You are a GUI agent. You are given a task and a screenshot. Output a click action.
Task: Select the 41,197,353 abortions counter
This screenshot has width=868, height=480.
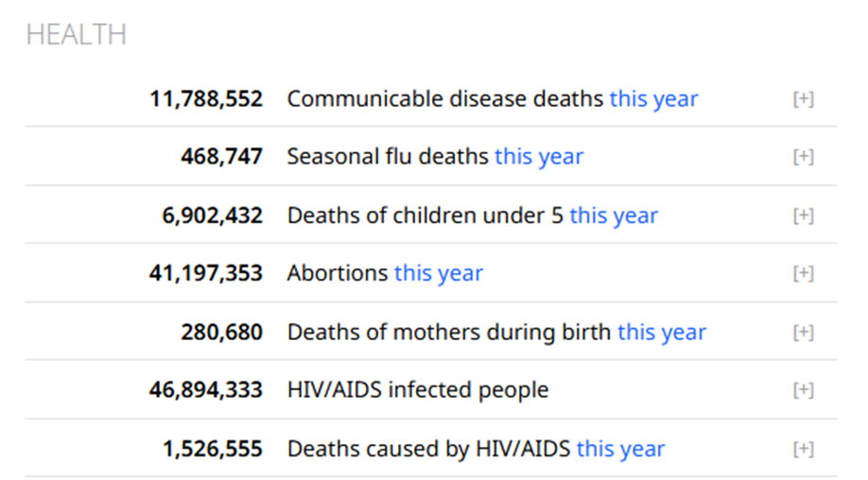(x=206, y=274)
